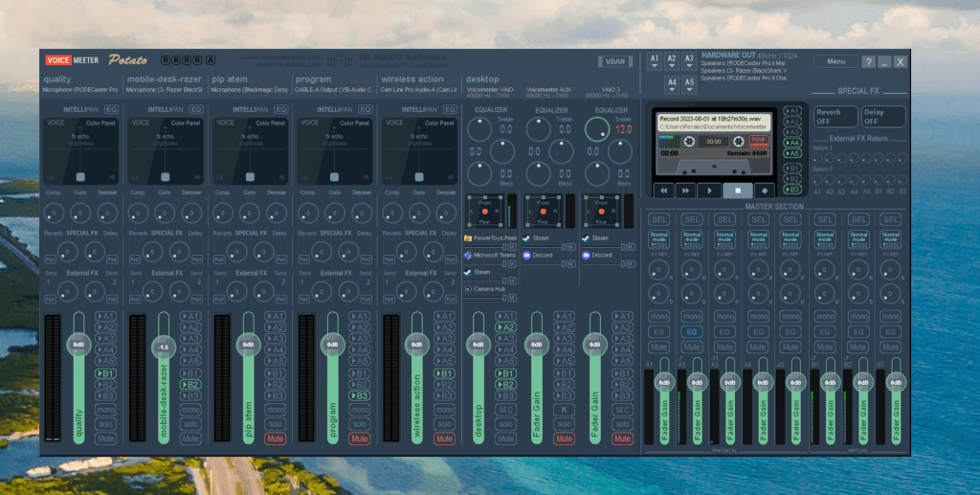Open the A4 hardware output device dropdown
The image size is (980, 495).
point(672,84)
